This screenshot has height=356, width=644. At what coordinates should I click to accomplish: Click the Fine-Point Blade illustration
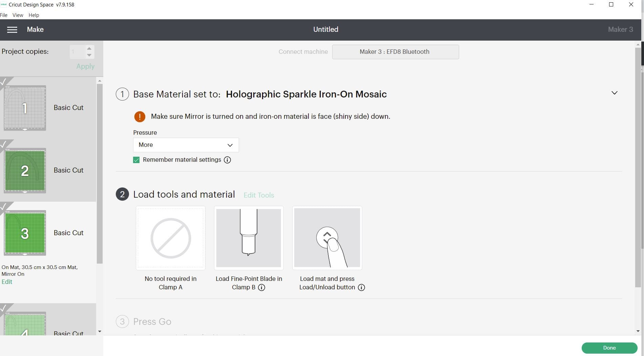point(249,238)
